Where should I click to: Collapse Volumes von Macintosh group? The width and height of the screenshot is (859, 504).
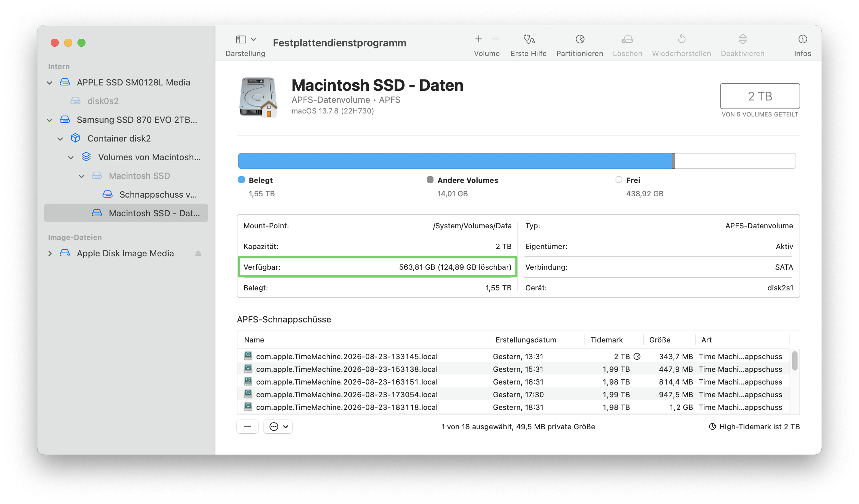[71, 158]
